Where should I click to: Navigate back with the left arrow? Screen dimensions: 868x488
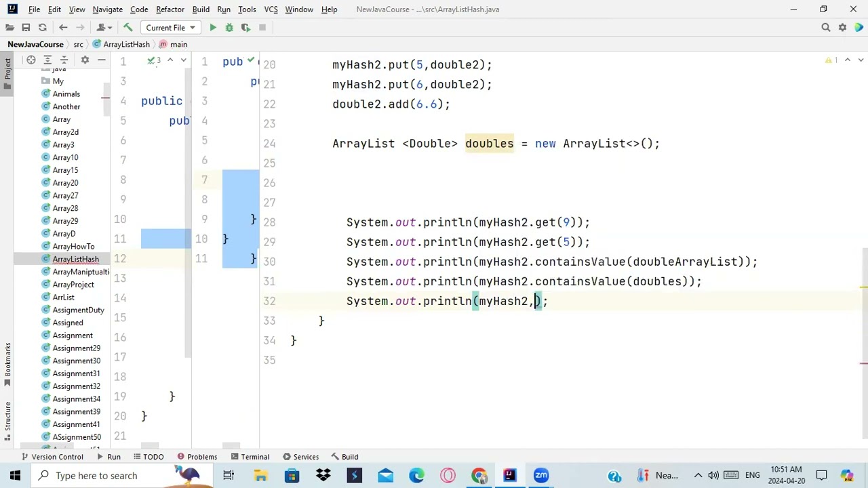(x=63, y=28)
